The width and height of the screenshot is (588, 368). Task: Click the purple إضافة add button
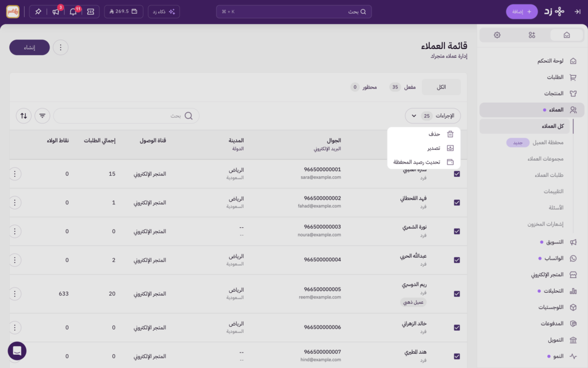coord(521,11)
